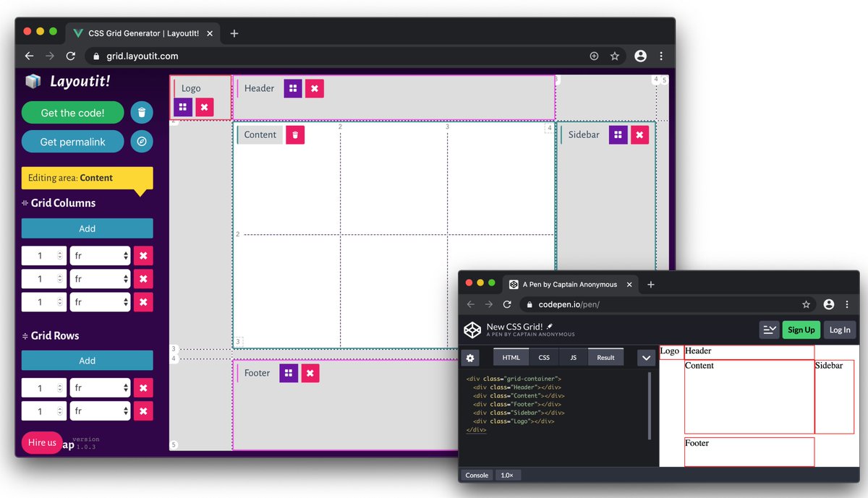Screen dimensions: 868x498
Task: Click the trash icon on the Content area
Action: [295, 134]
